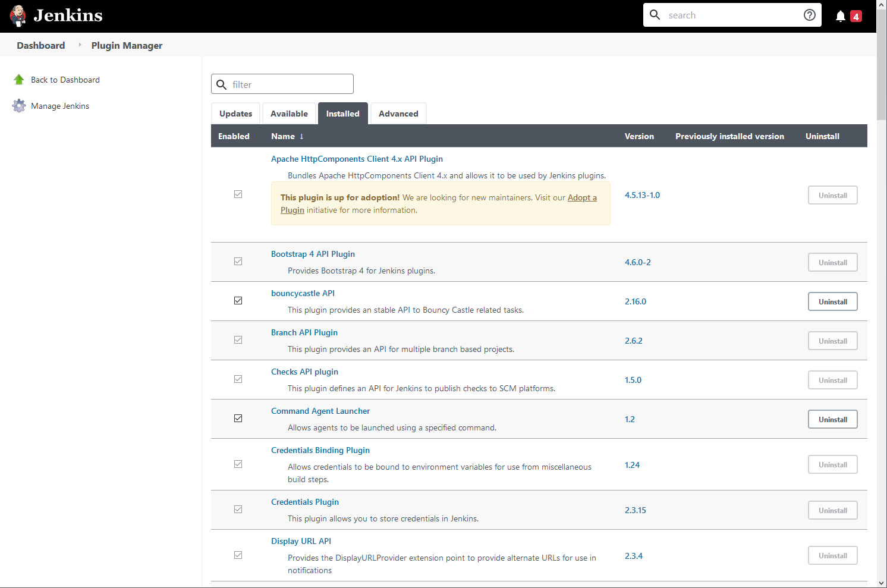The image size is (887, 588).
Task: Open Credentials Binding Plugin link
Action: tap(320, 450)
